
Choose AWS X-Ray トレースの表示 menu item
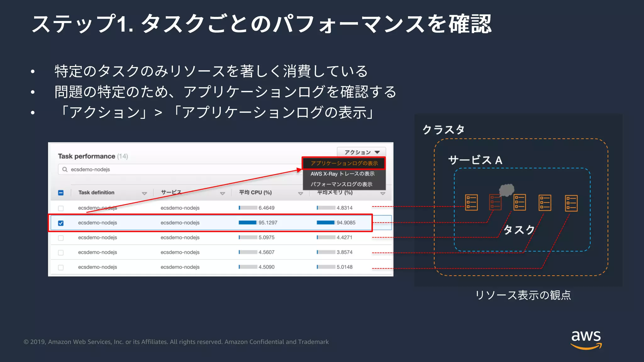(x=342, y=174)
